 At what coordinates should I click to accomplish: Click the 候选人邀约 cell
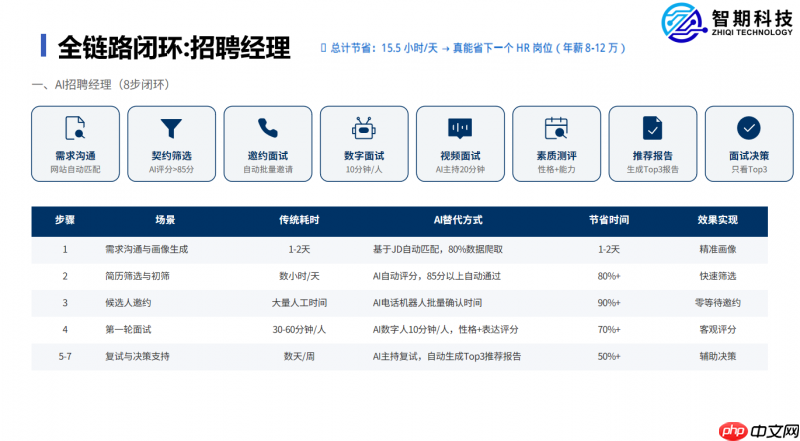point(128,303)
